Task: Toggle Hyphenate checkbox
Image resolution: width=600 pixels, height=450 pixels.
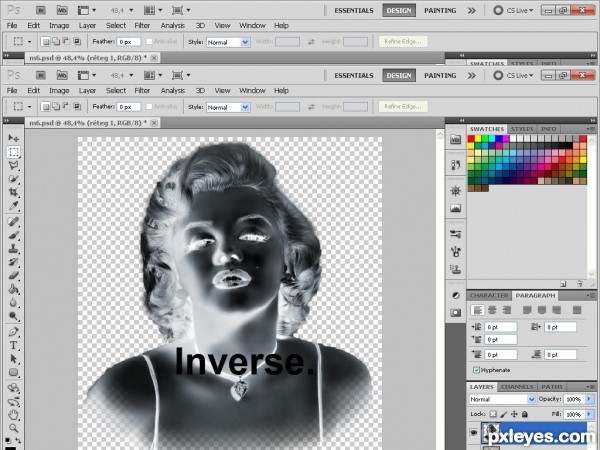Action: 476,370
